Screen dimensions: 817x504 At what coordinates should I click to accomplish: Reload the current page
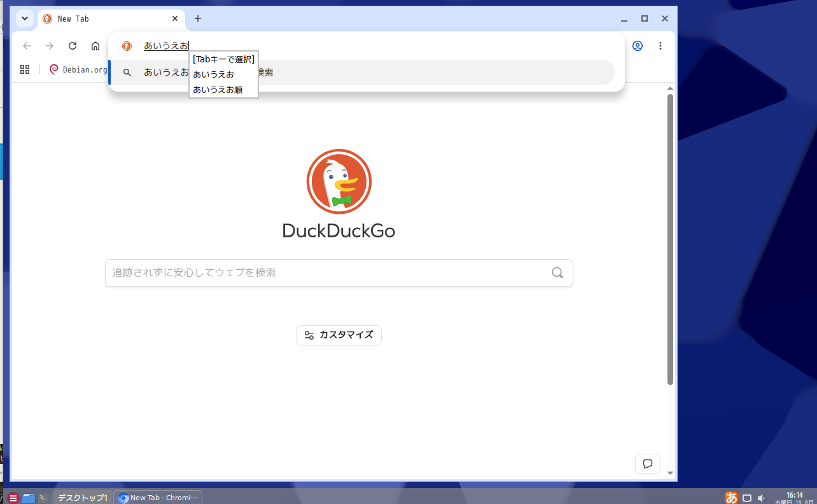pos(73,46)
